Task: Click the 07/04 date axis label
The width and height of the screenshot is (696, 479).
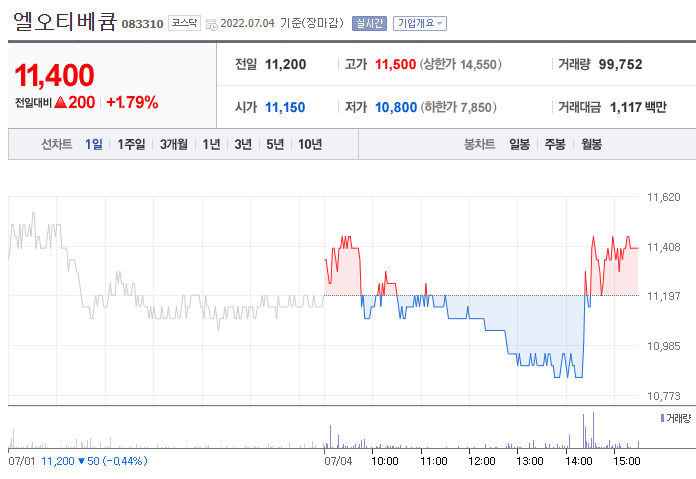Action: (x=338, y=461)
